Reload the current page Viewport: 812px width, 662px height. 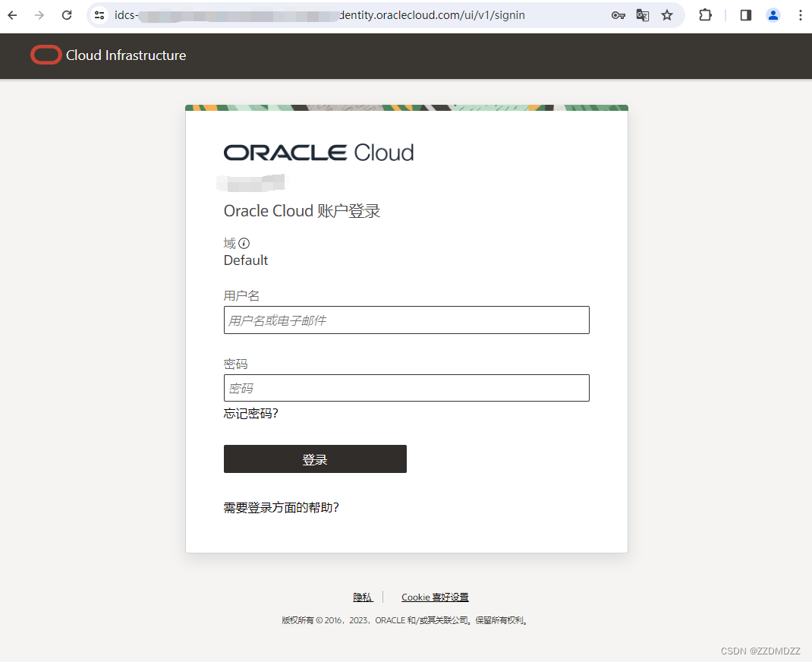click(67, 14)
